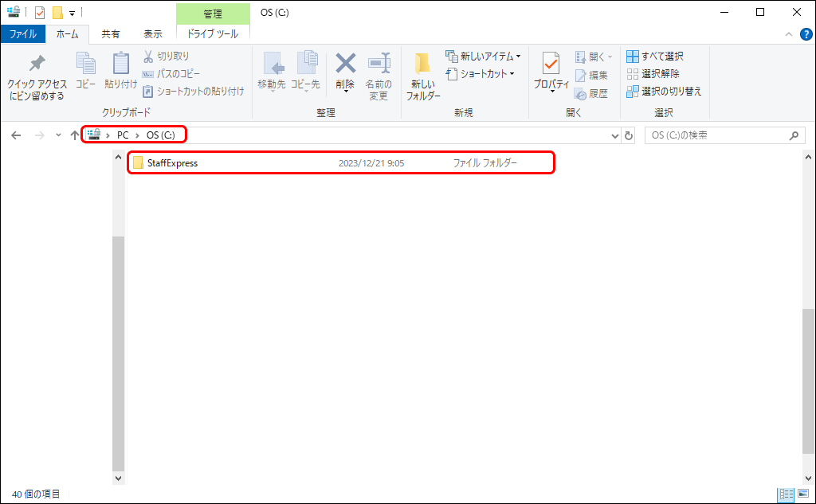Select the StaffExpress folder icon
The image size is (816, 504).
(x=138, y=162)
